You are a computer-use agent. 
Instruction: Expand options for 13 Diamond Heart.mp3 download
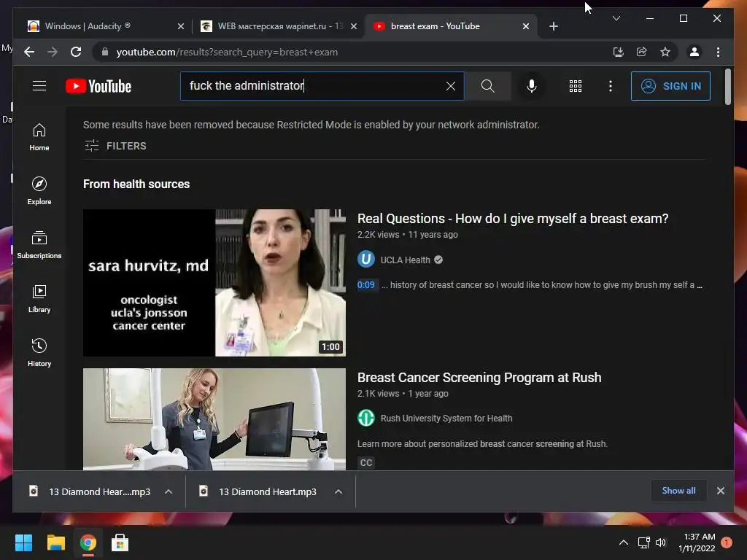338,491
